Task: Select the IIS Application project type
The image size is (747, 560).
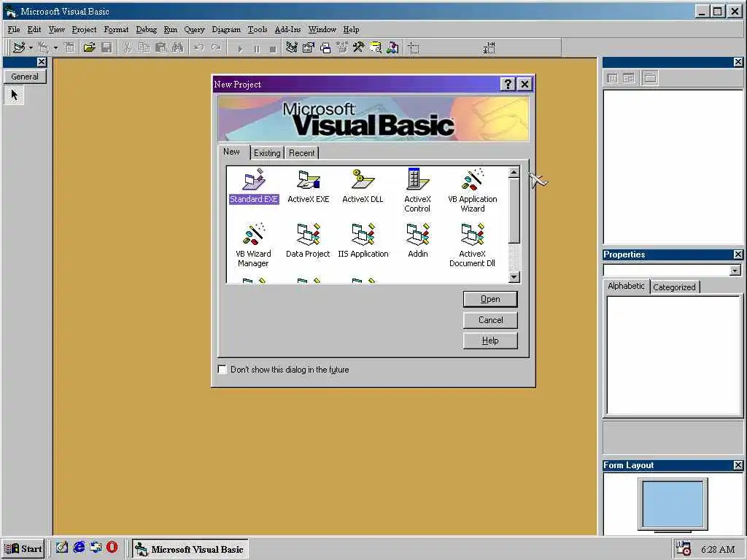Action: click(363, 241)
